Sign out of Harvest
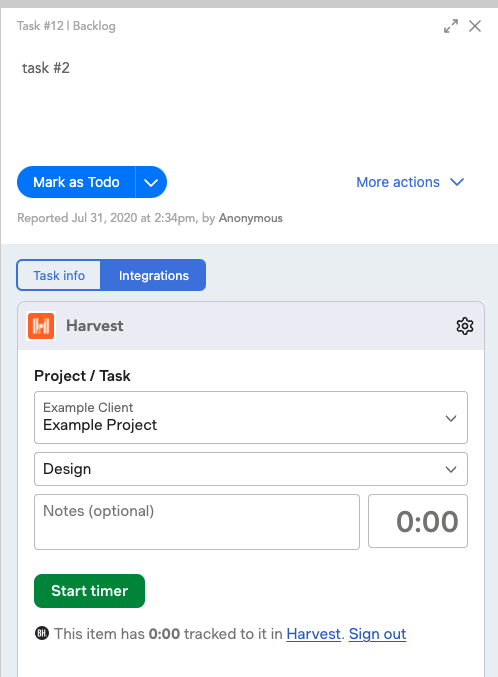Screen dimensions: 498x677 coord(377,634)
